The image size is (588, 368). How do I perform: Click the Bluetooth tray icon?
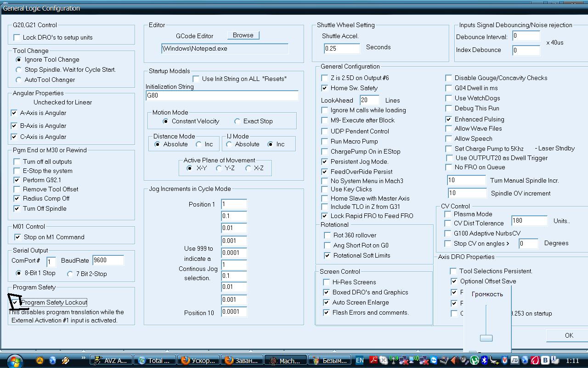point(484,360)
